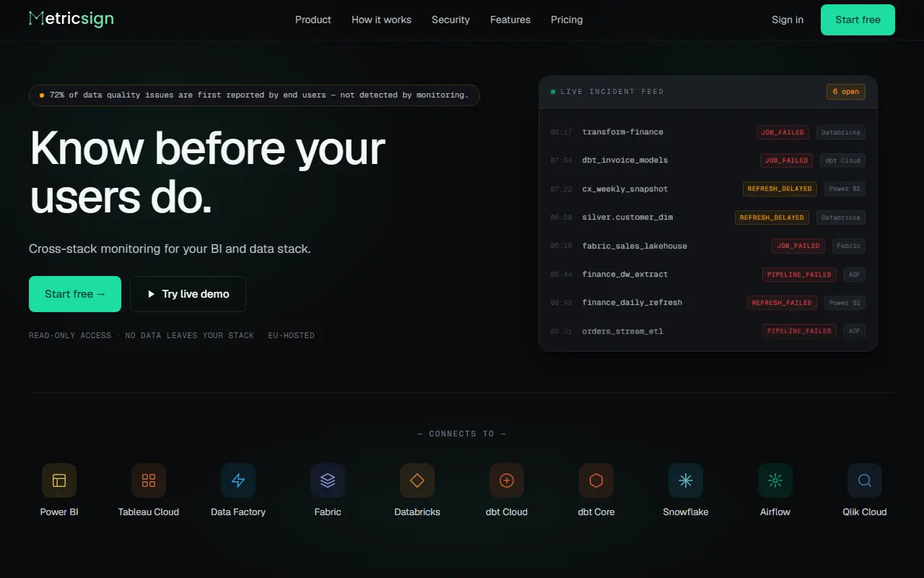The height and width of the screenshot is (578, 924).
Task: Click JOB_FAILED tag on fabric_sales_lakehouse
Action: point(798,246)
